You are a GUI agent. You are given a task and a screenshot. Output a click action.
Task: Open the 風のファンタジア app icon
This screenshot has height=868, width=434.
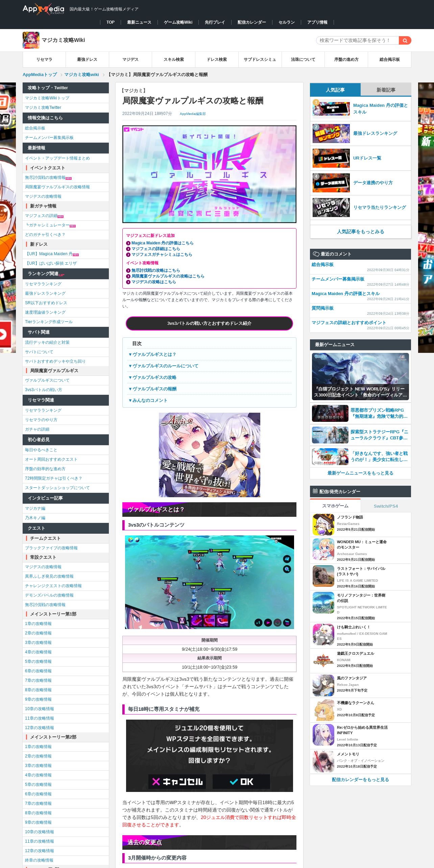[323, 685]
